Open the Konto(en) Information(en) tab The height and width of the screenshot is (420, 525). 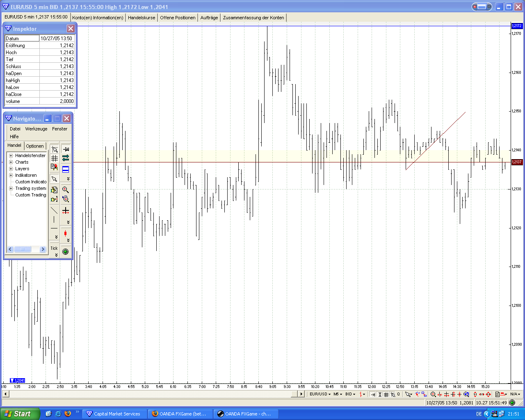98,18
